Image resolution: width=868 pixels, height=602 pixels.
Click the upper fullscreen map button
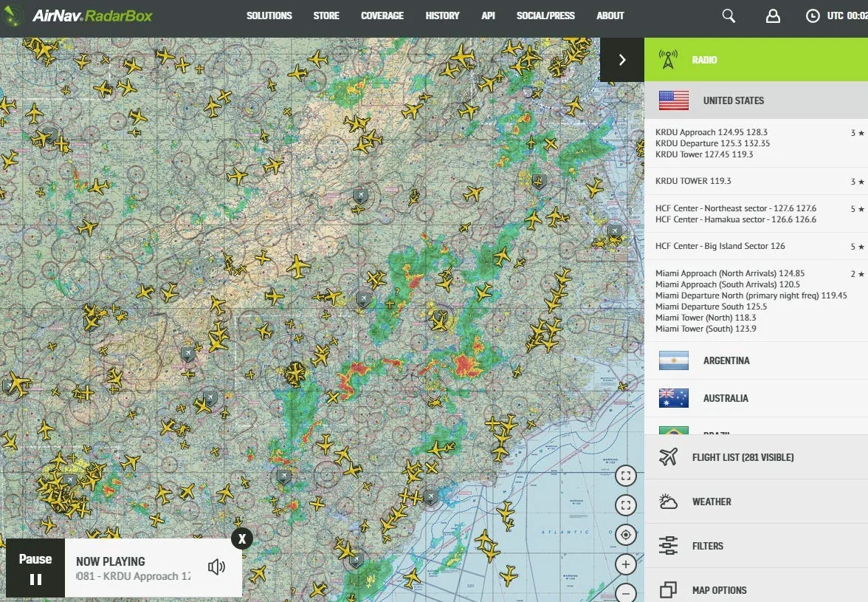(x=626, y=476)
